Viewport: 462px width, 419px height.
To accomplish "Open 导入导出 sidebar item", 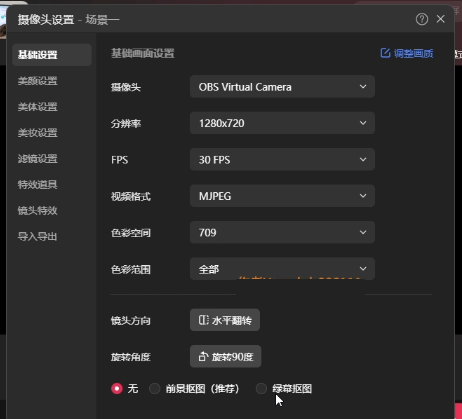I will coord(38,236).
